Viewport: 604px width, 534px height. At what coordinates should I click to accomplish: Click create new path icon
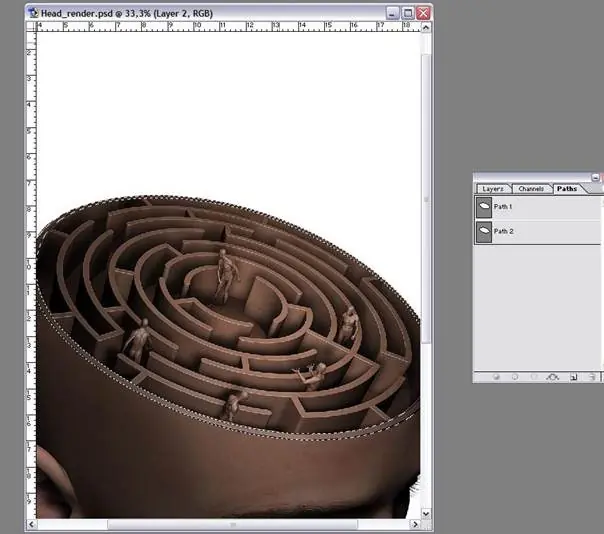coord(573,377)
